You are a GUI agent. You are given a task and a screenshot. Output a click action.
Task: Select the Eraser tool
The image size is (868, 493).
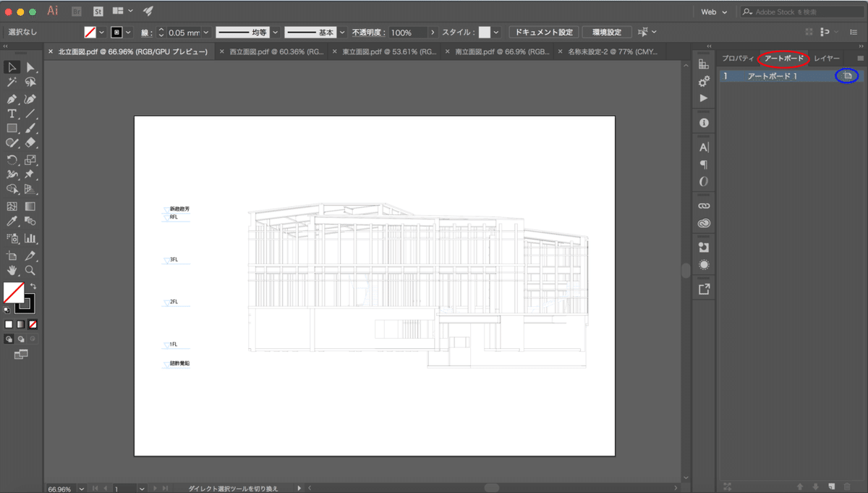[30, 144]
